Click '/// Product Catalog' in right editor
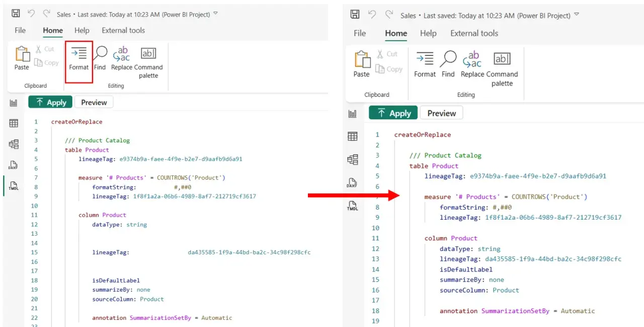Screen dimensions: 644x327 (445, 155)
